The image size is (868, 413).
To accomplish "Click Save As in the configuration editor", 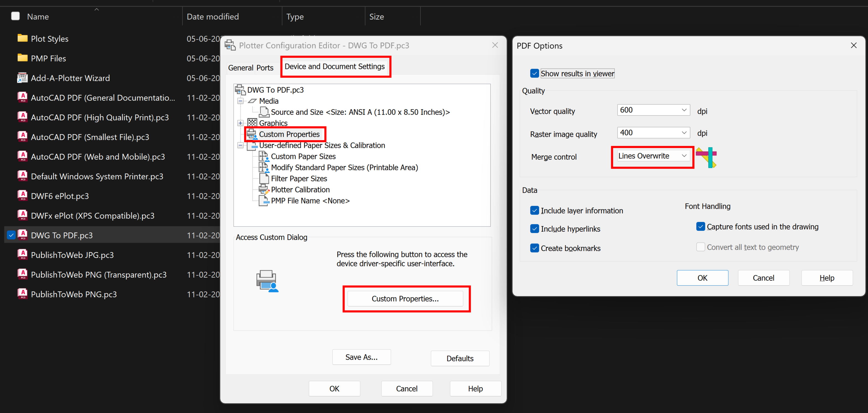I will 361,357.
